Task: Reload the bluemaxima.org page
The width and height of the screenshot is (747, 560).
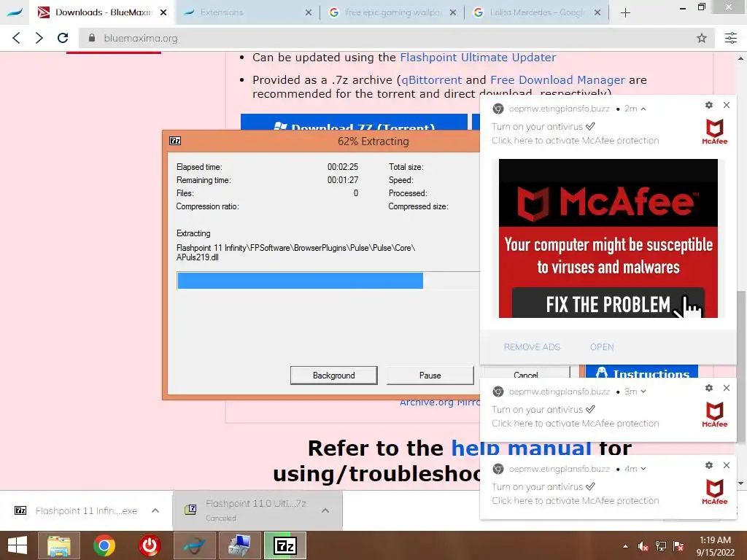Action: pos(63,38)
